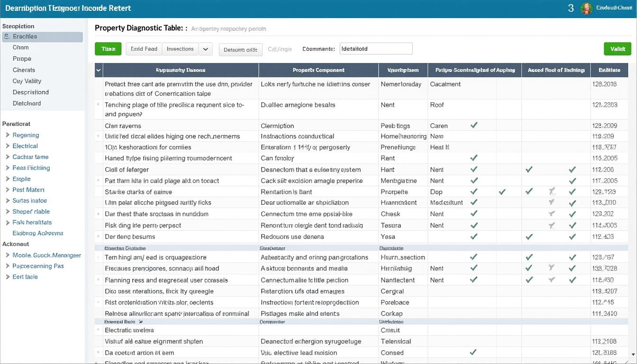Open Descriptiond in the sidebar
637x364 pixels.
tap(30, 92)
